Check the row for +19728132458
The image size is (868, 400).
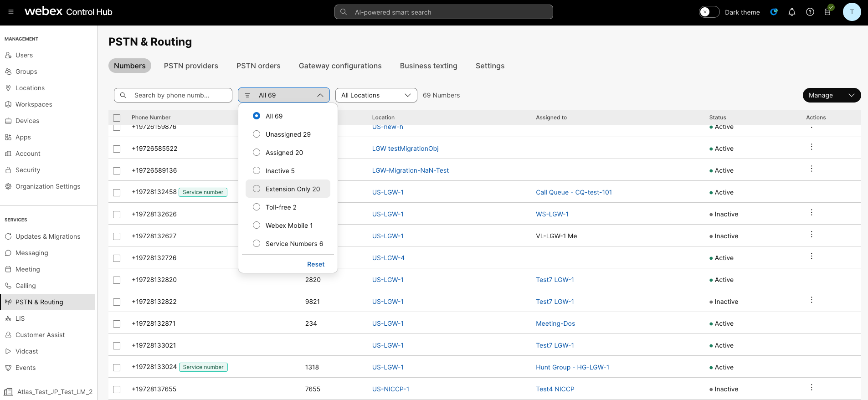coord(117,193)
